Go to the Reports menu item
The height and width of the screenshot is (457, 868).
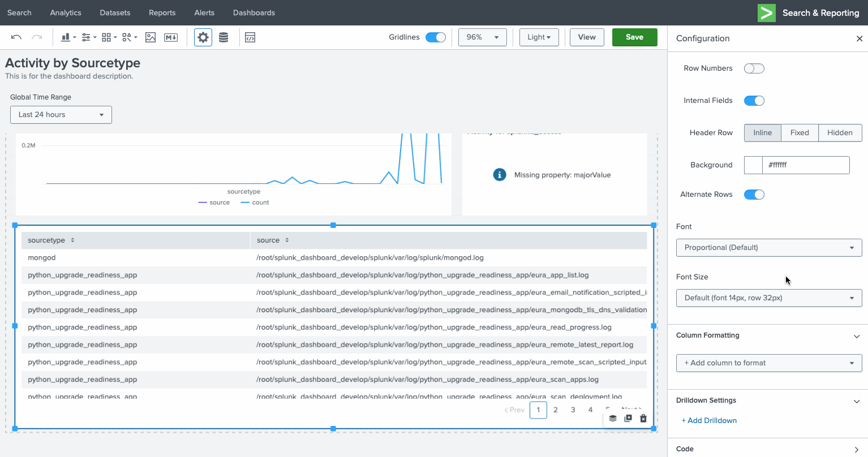(162, 12)
